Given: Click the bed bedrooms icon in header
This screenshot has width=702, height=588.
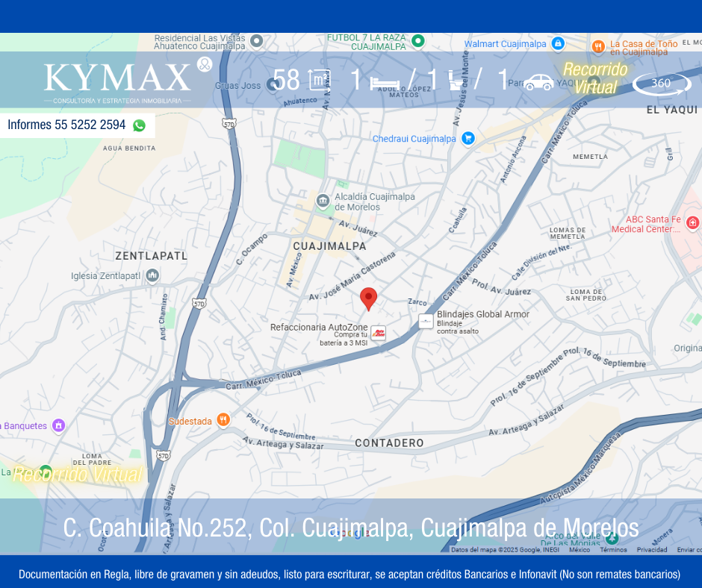Looking at the screenshot, I should [384, 84].
